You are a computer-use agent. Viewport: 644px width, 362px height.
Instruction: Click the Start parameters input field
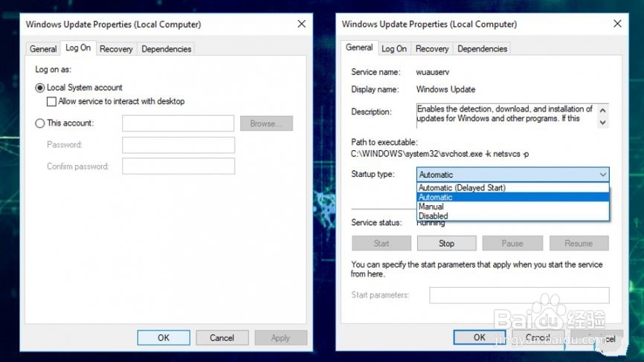(519, 295)
